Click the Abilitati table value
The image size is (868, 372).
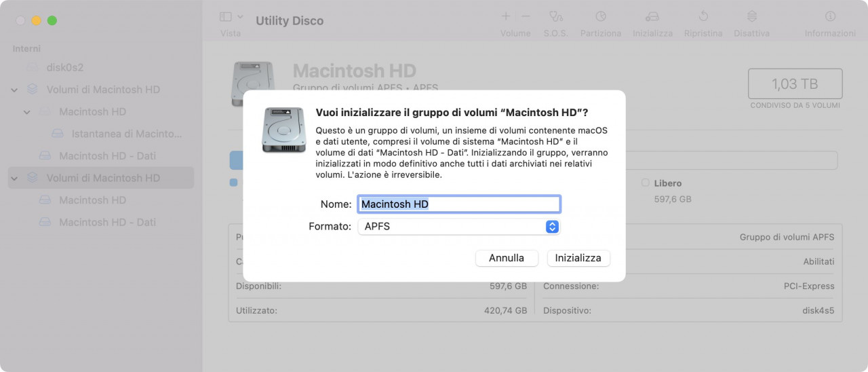tap(818, 261)
